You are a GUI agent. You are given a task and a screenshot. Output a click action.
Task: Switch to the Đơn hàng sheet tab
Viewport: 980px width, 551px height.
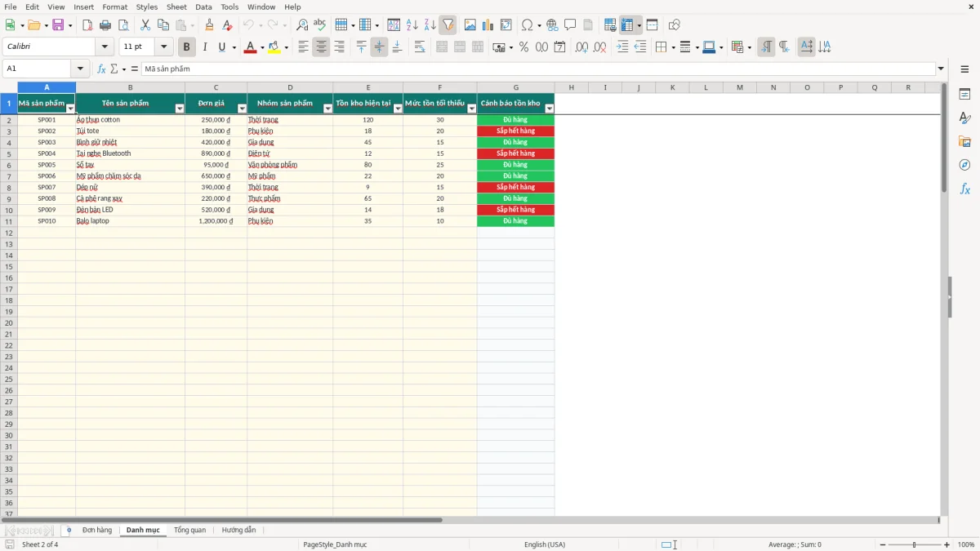point(97,530)
